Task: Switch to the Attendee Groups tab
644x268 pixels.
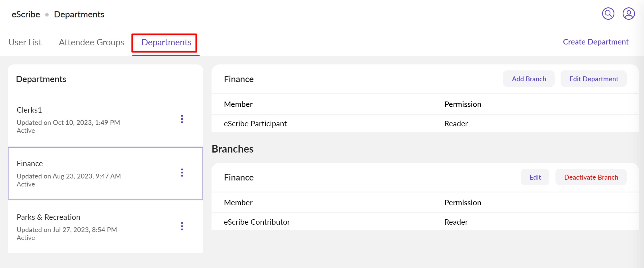Action: pos(91,42)
